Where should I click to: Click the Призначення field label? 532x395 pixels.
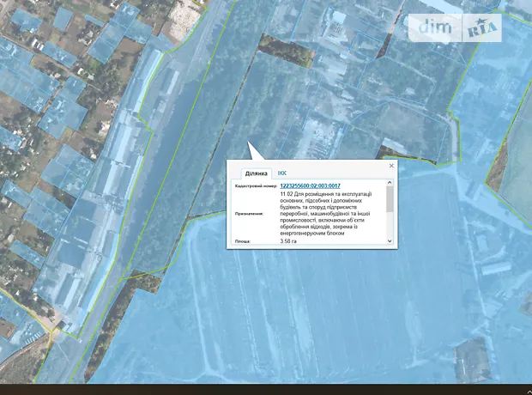coord(251,216)
